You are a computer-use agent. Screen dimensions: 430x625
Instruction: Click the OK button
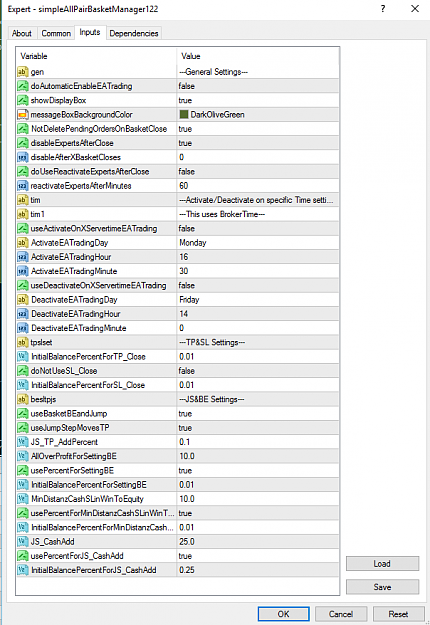[x=283, y=614]
